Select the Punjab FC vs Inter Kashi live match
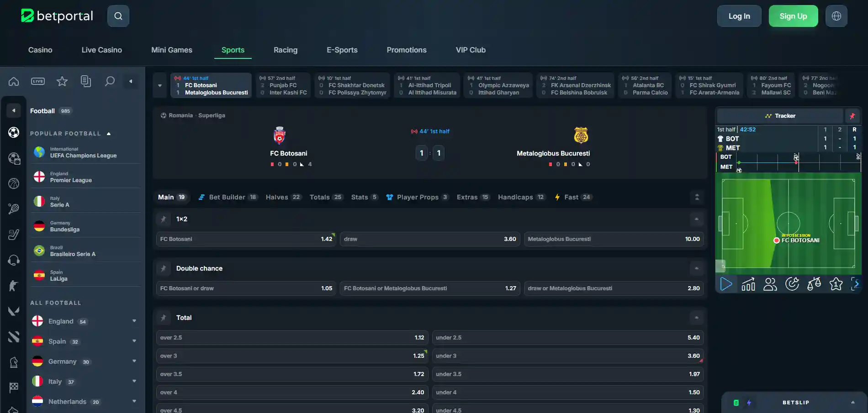The image size is (868, 413). (x=283, y=85)
